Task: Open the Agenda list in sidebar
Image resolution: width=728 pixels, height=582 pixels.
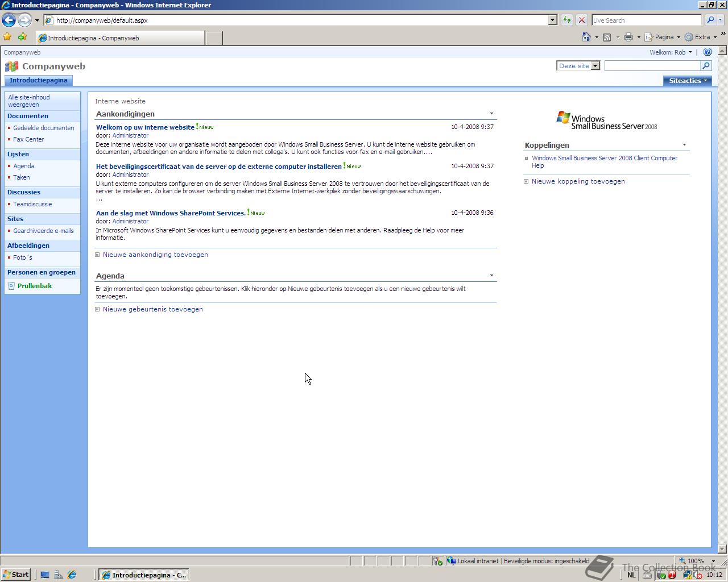Action: (24, 166)
